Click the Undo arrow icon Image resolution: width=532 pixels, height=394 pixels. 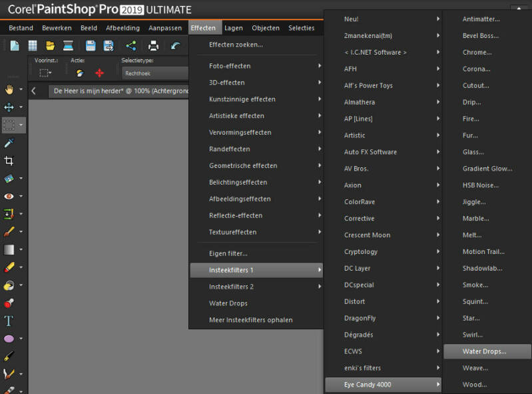pyautogui.click(x=176, y=45)
